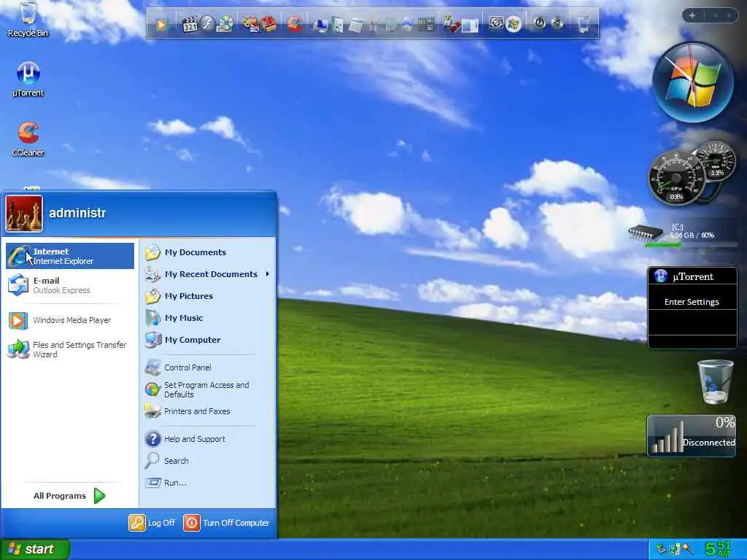Open the CCleaner desktop shortcut
The image size is (747, 560).
[x=28, y=139]
